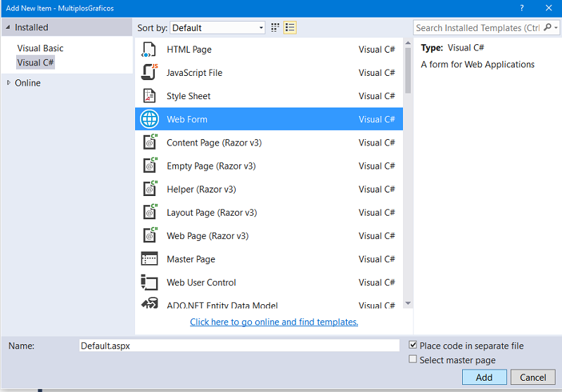Open the online templates link
Image resolution: width=562 pixels, height=392 pixels.
tap(274, 322)
